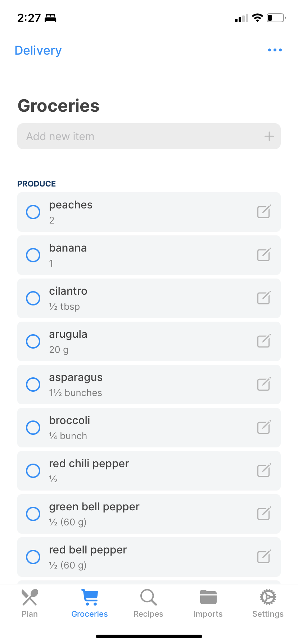298x644 pixels.
Task: Switch to the Plan tab
Action: click(30, 604)
